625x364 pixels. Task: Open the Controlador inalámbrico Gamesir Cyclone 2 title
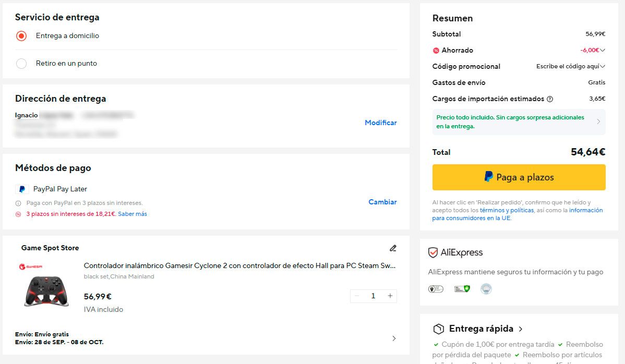239,265
